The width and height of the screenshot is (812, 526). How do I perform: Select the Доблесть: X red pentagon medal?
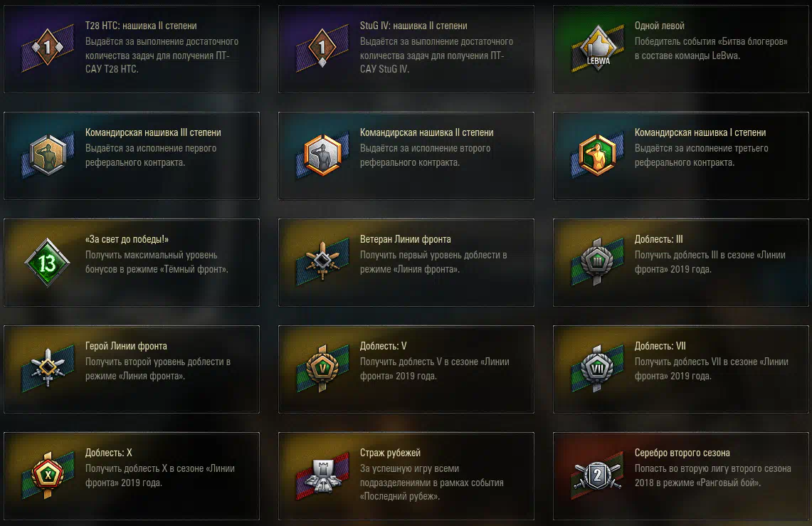coord(48,475)
